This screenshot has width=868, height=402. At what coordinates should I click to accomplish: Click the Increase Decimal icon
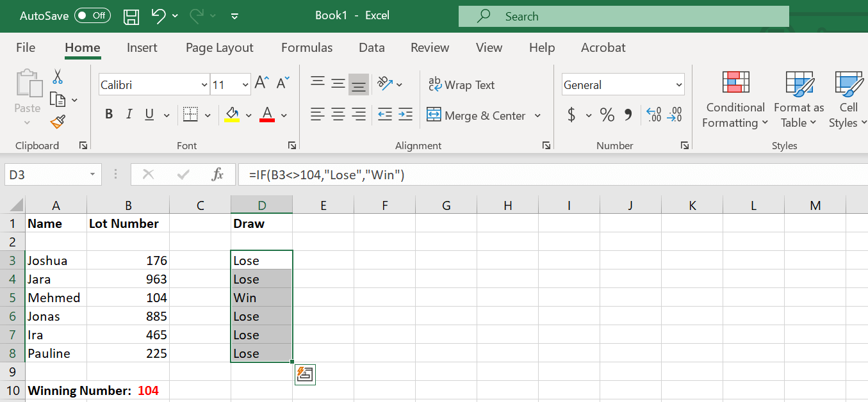(x=654, y=115)
